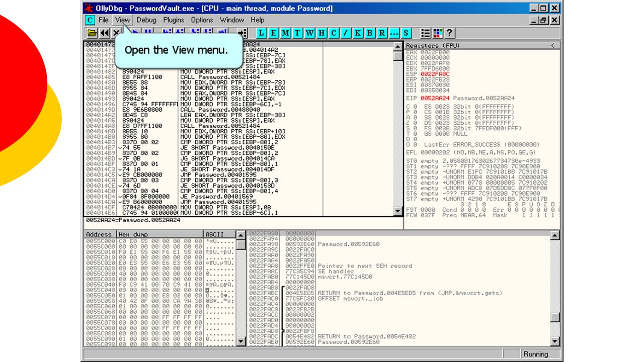Open the View menu
644x362 pixels.
point(122,20)
